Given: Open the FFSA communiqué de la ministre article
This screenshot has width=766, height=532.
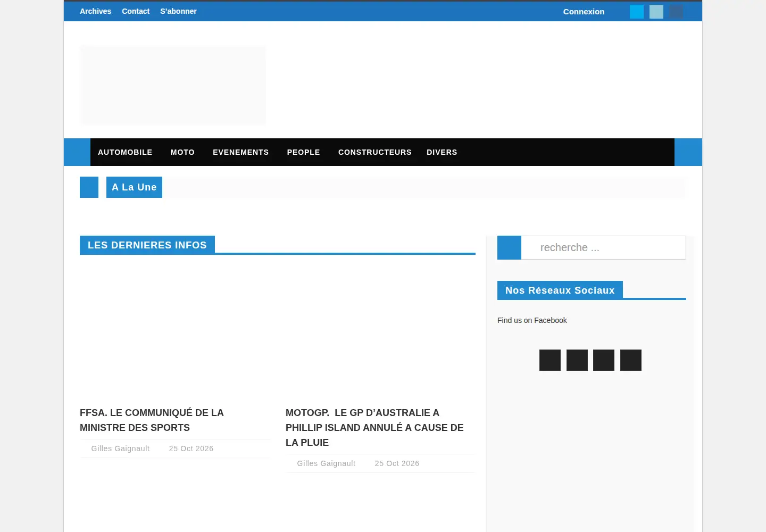Looking at the screenshot, I should tap(152, 420).
